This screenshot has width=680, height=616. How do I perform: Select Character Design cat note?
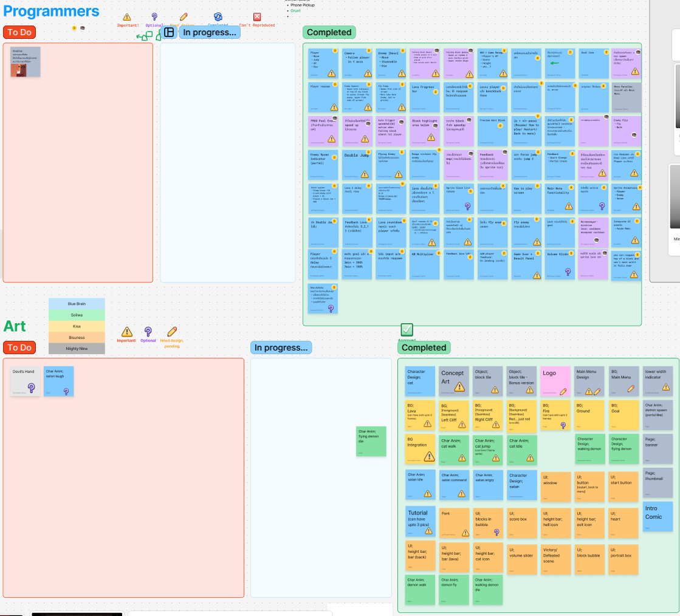pos(421,382)
